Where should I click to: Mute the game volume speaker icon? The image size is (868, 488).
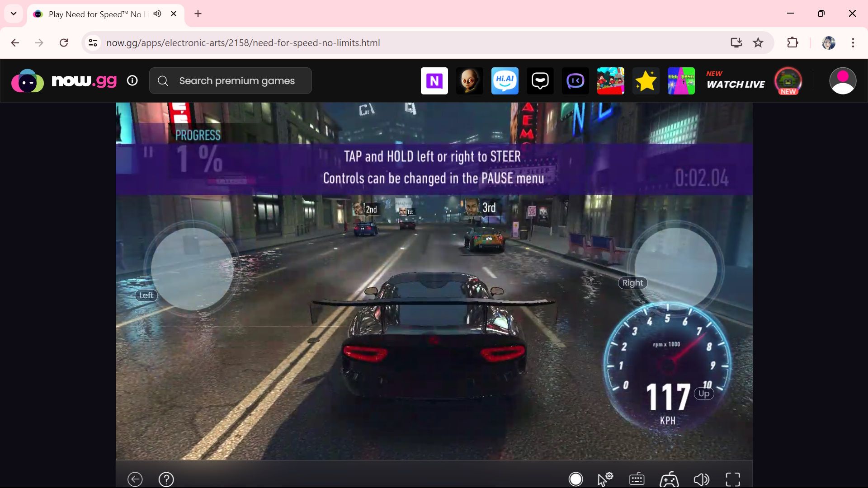701,479
